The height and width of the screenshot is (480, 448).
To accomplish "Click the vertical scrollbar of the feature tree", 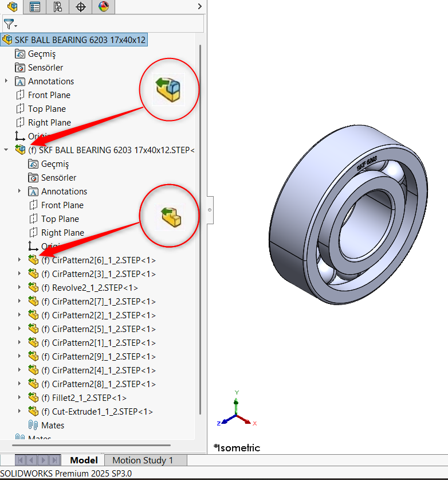I will (201, 229).
